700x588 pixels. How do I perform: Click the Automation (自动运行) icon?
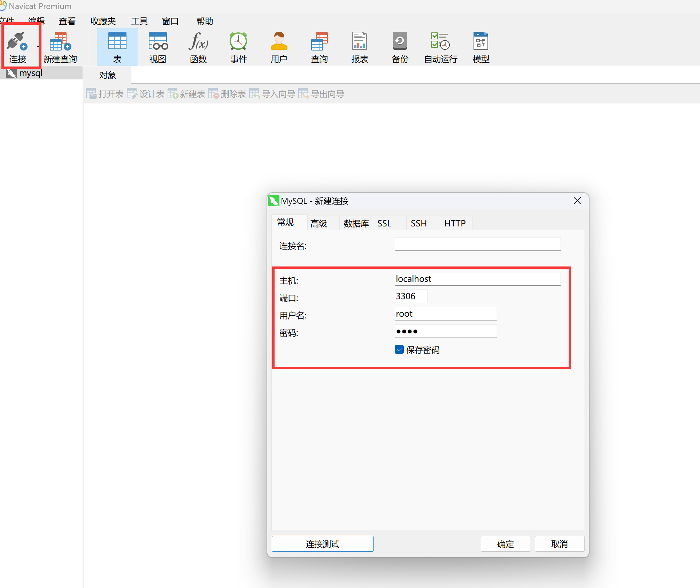(x=440, y=42)
